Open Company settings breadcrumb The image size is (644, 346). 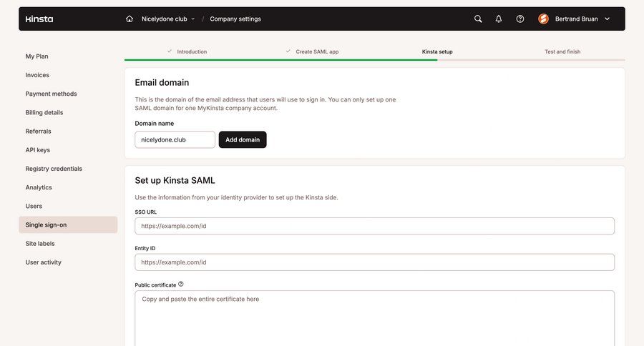(x=235, y=19)
